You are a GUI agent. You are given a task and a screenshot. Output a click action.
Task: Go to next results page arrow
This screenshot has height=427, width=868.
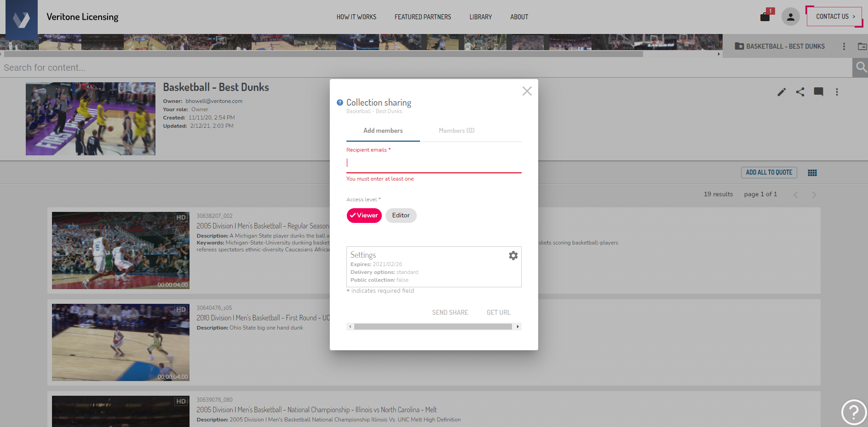[814, 195]
